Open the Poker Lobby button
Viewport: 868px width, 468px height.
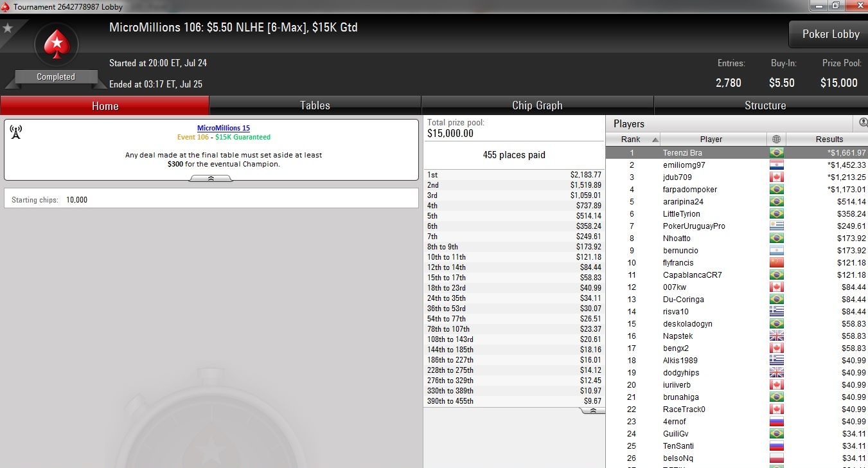point(830,34)
